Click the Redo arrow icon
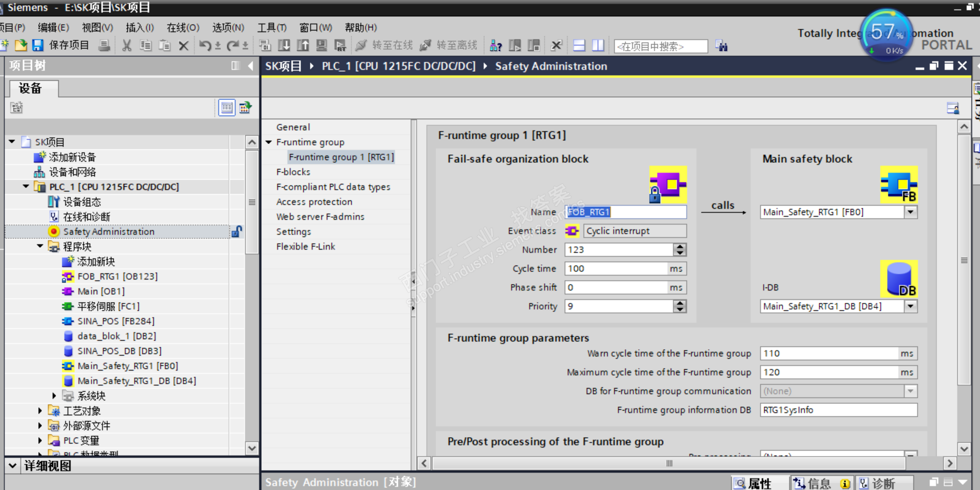980x490 pixels. pyautogui.click(x=233, y=46)
